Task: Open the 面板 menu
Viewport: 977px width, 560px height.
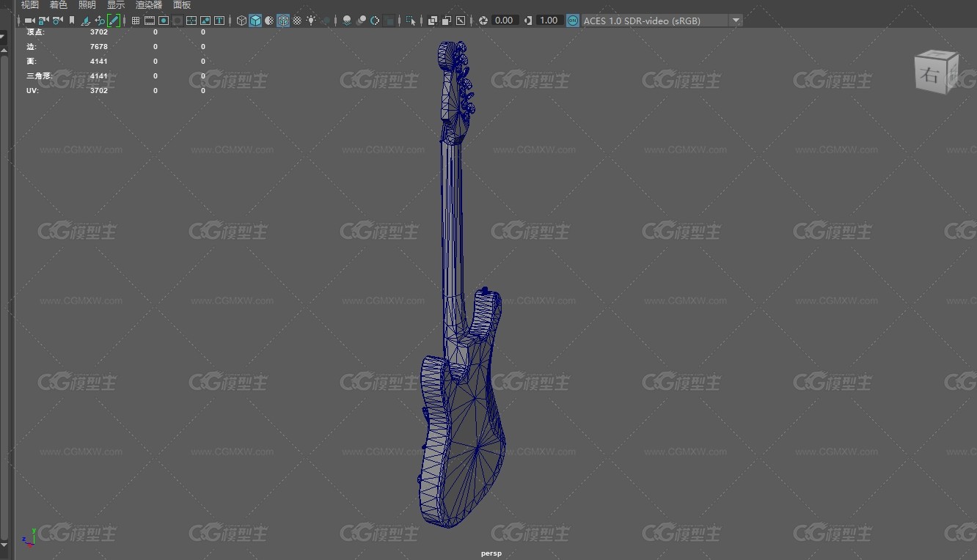Action: (x=182, y=5)
